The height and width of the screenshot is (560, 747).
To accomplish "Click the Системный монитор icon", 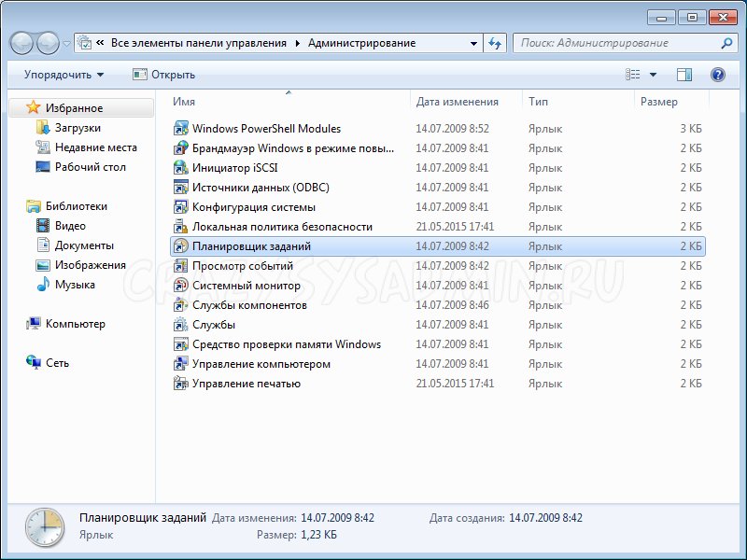I will point(181,286).
